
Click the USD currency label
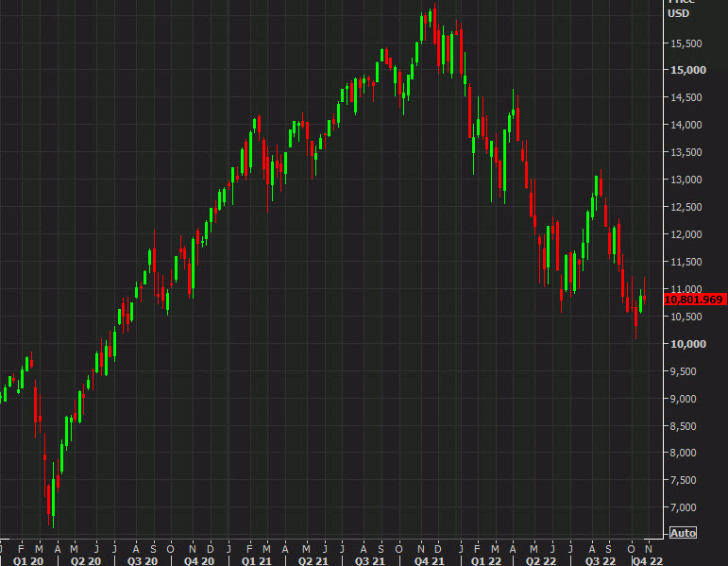[678, 13]
